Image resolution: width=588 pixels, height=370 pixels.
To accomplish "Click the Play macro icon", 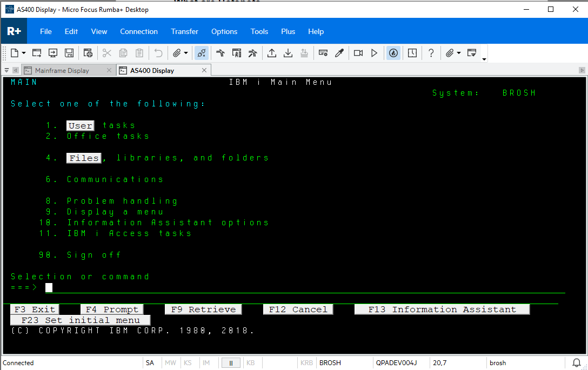I will [374, 53].
